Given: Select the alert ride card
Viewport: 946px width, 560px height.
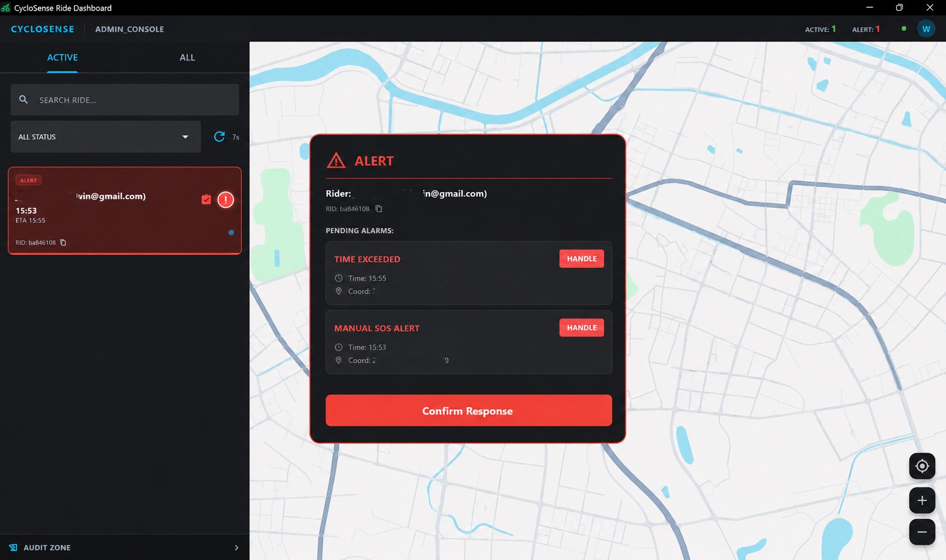Looking at the screenshot, I should point(125,211).
